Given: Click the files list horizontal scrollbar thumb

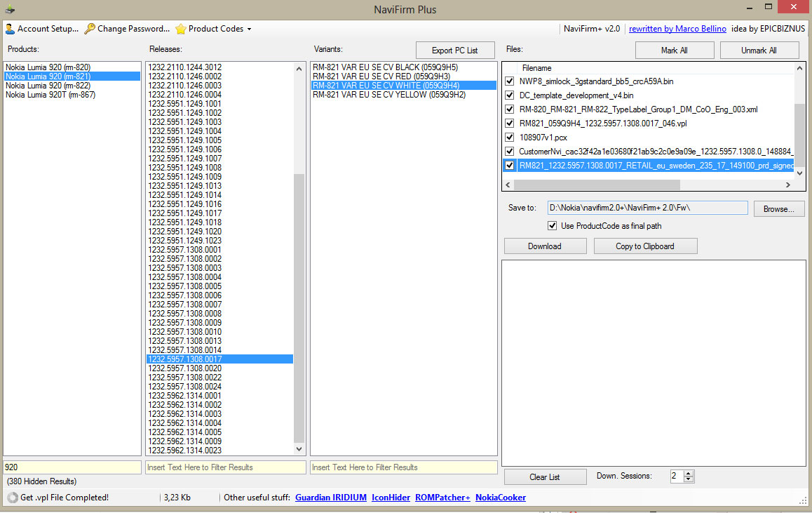Looking at the screenshot, I should tap(597, 185).
